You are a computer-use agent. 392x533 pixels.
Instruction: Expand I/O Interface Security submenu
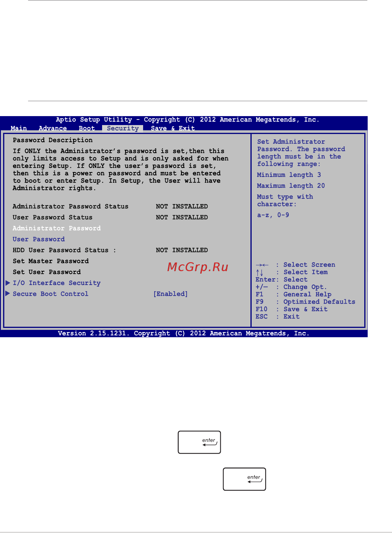coord(57,283)
